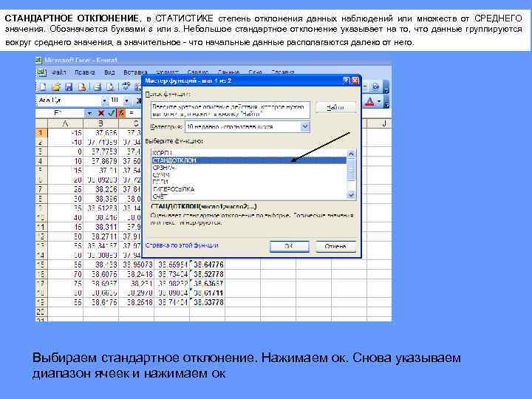
Task: Click the green check mark in formula bar
Action: tap(111, 113)
